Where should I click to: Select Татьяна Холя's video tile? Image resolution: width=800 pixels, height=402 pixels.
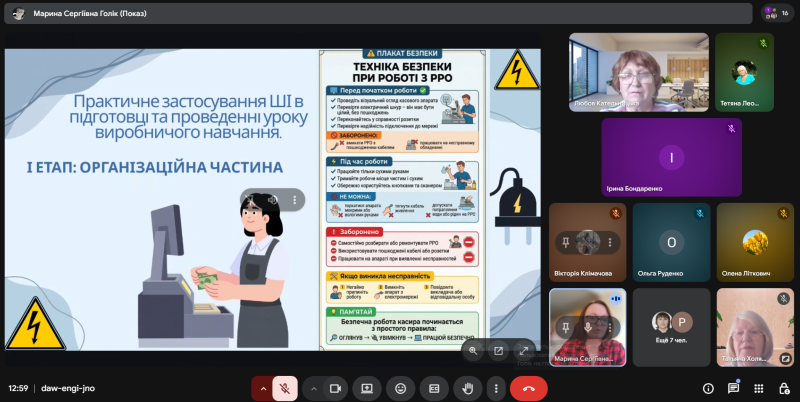pos(756,328)
